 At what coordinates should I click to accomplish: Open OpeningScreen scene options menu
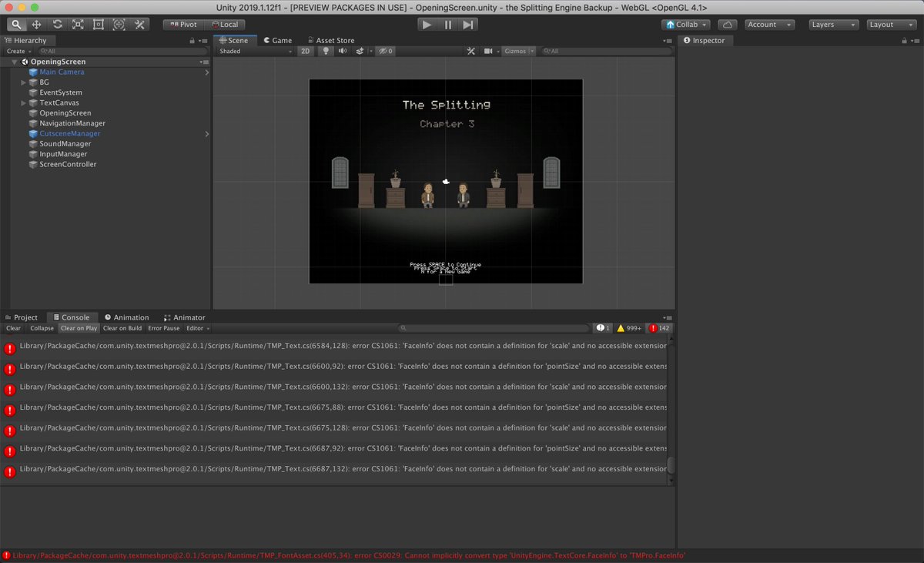204,62
